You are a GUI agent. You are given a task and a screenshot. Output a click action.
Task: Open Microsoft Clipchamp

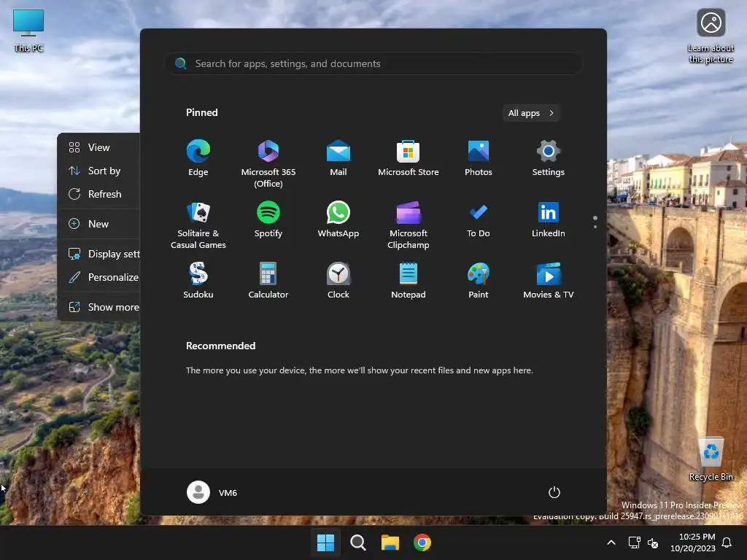tap(409, 225)
